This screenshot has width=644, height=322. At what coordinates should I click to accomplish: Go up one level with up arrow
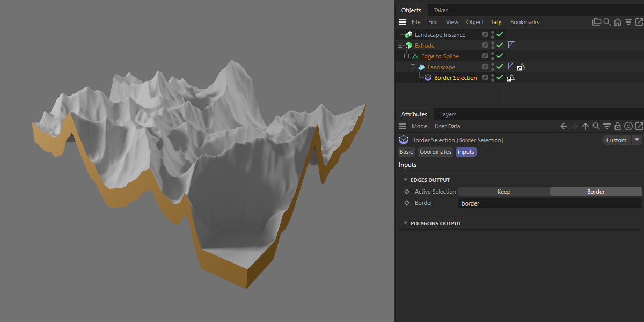(586, 126)
